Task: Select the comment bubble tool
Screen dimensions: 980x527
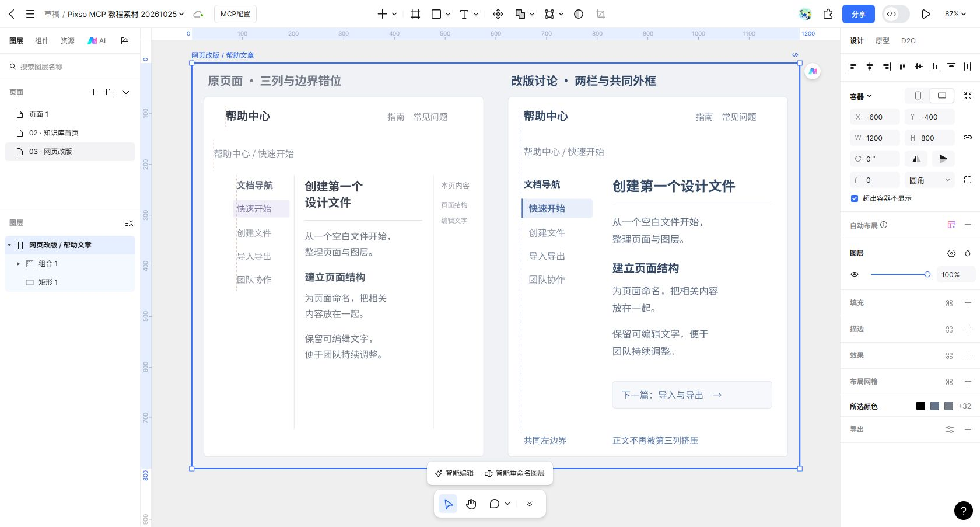Action: tap(495, 504)
